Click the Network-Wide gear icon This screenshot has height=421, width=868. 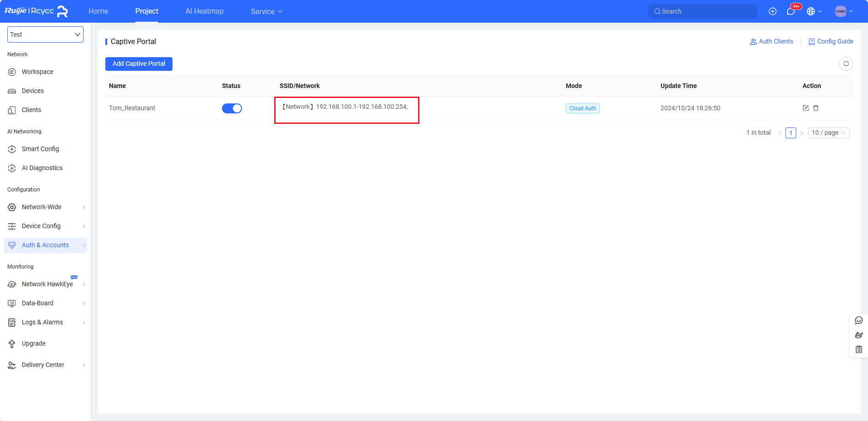[12, 207]
